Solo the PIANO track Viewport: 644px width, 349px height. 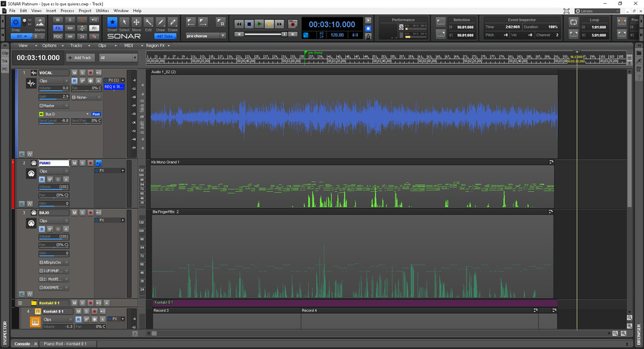click(82, 163)
